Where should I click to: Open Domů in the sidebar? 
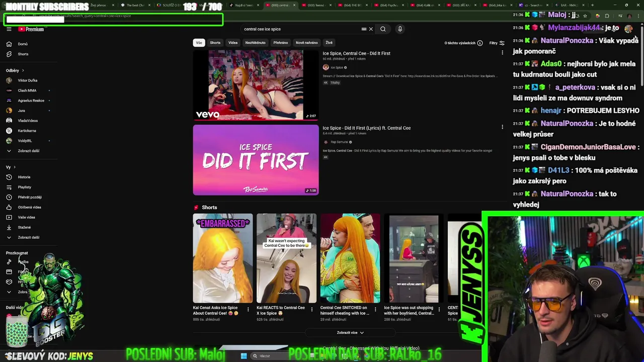[x=23, y=44]
